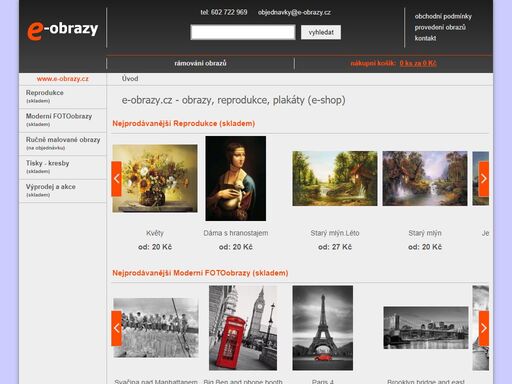Select Moderní FOTOobrazy category in sidebar
This screenshot has height=384, width=512.
point(63,120)
